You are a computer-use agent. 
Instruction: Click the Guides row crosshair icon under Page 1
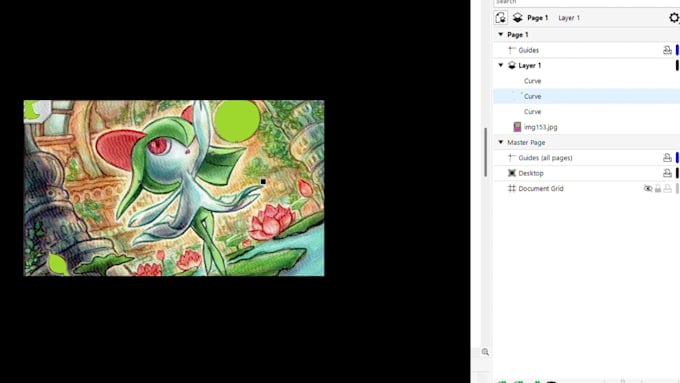[x=512, y=50]
